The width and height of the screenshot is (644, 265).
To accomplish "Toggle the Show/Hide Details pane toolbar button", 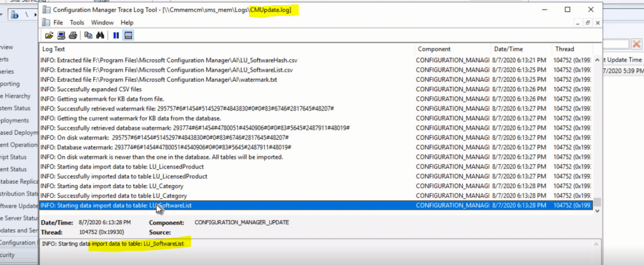I will 128,35.
